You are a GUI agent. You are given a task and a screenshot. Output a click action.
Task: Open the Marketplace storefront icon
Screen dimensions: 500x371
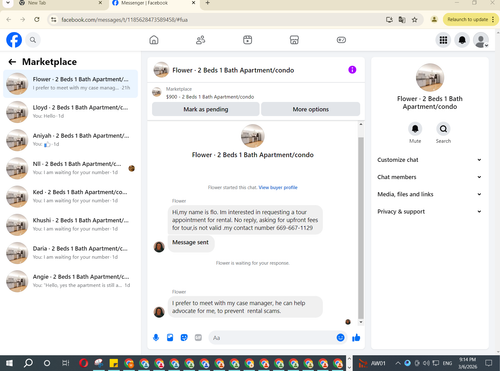point(294,40)
